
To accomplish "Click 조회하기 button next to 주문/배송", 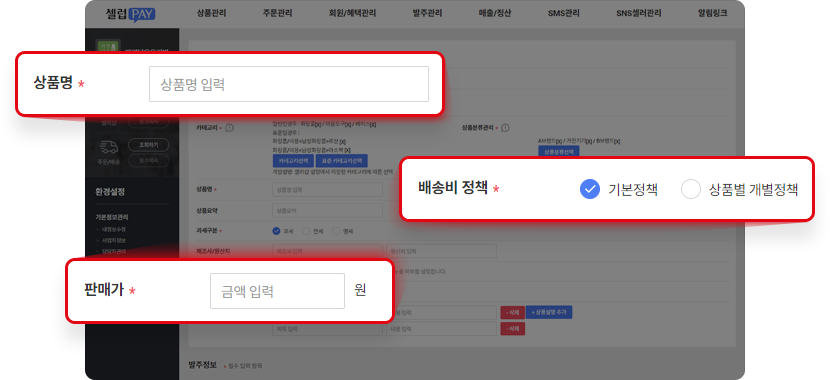I will (x=148, y=145).
